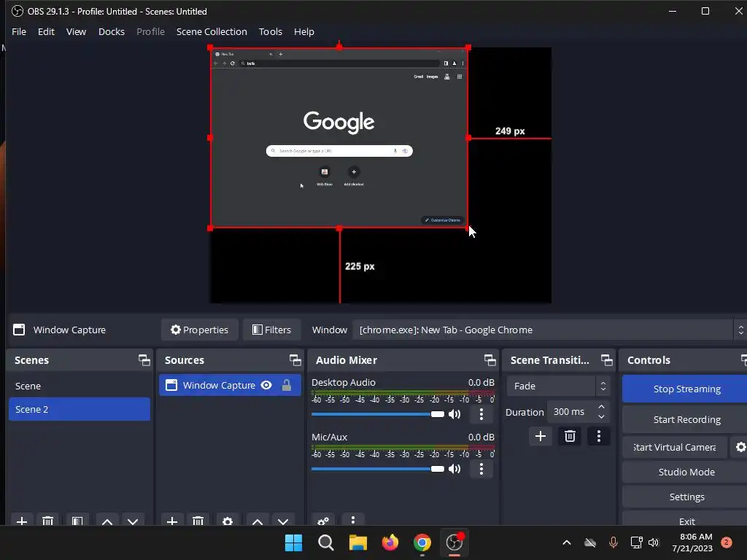Open the Docks menu
The image size is (747, 560).
[112, 31]
